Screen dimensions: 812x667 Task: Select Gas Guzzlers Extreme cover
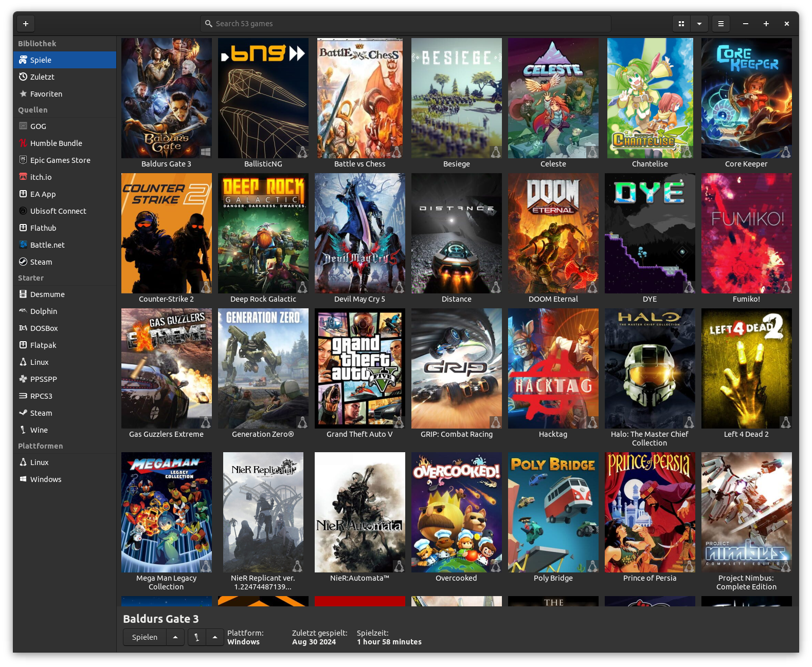coord(167,368)
